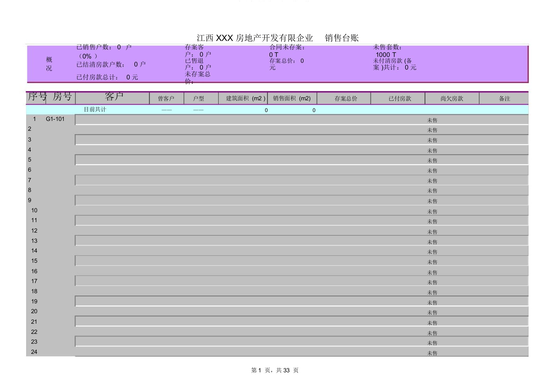Viewport: 555px width, 392px height.
Task: Select serial number 22 cell
Action: point(34,332)
